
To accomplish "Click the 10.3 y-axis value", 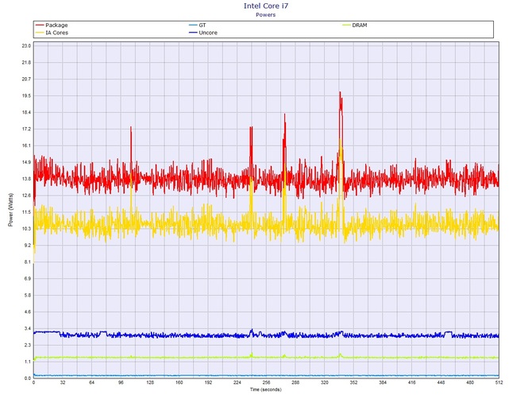I will point(26,229).
